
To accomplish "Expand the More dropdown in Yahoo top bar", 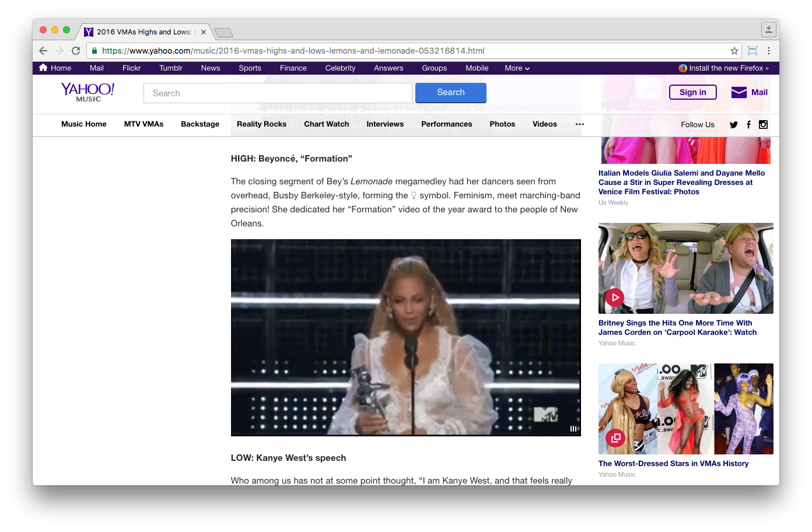I will [x=517, y=68].
